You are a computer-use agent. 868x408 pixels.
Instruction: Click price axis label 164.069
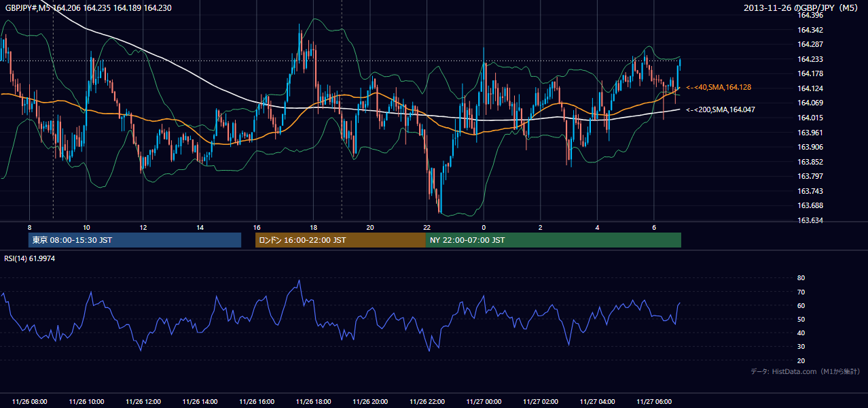810,103
